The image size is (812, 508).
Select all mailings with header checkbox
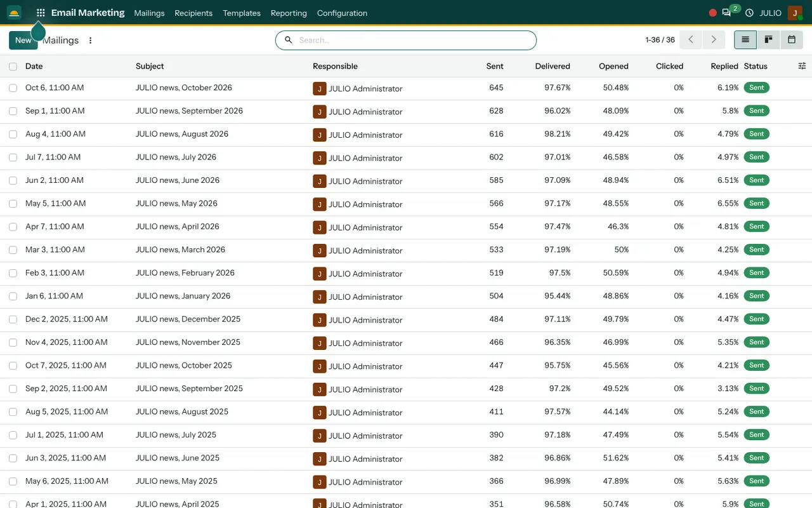(x=13, y=66)
